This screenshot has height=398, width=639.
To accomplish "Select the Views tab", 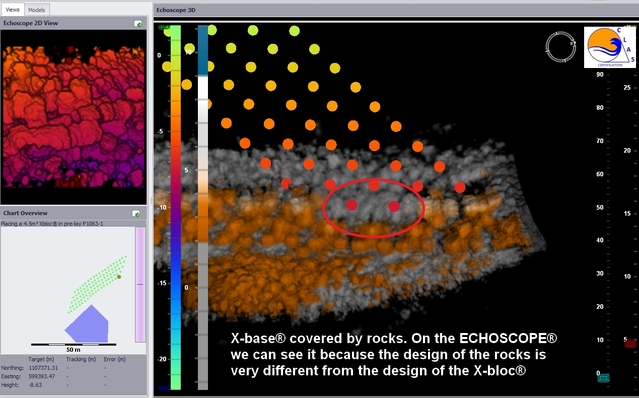I will click(12, 9).
